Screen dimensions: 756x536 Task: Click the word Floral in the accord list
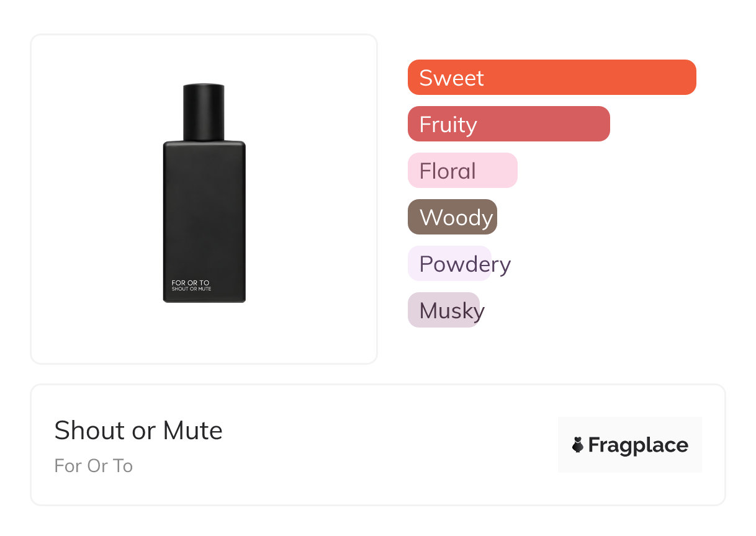(x=448, y=171)
